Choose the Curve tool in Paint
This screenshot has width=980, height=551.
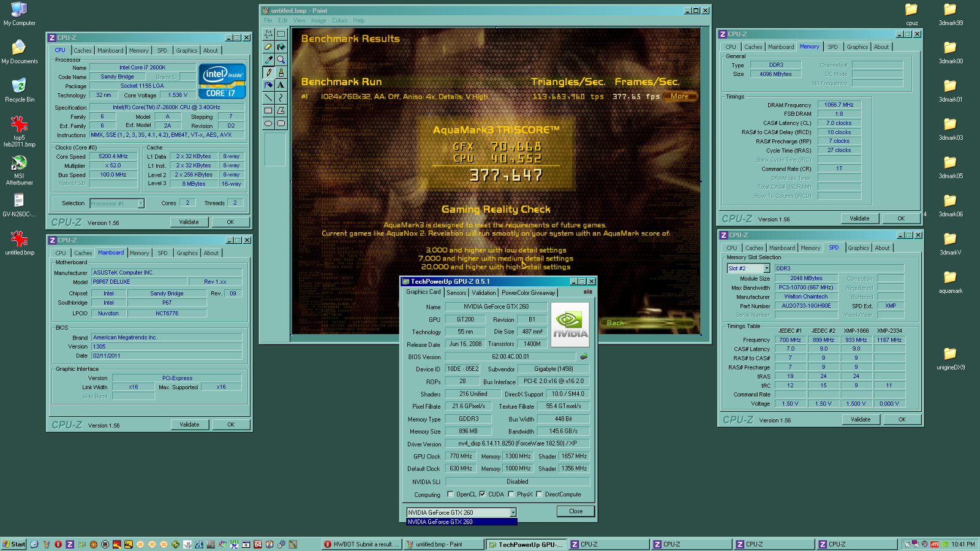point(281,98)
